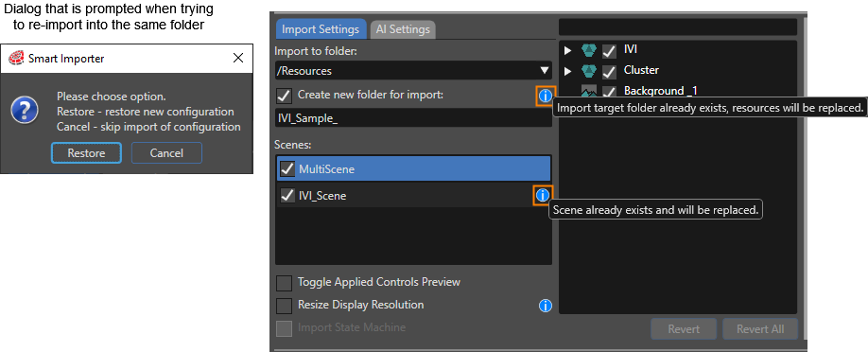Enable Resize Display Resolution checkbox

click(284, 306)
